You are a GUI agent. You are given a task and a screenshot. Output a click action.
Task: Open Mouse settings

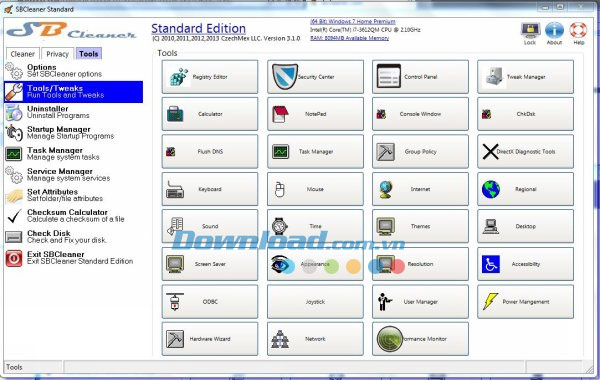tap(315, 189)
